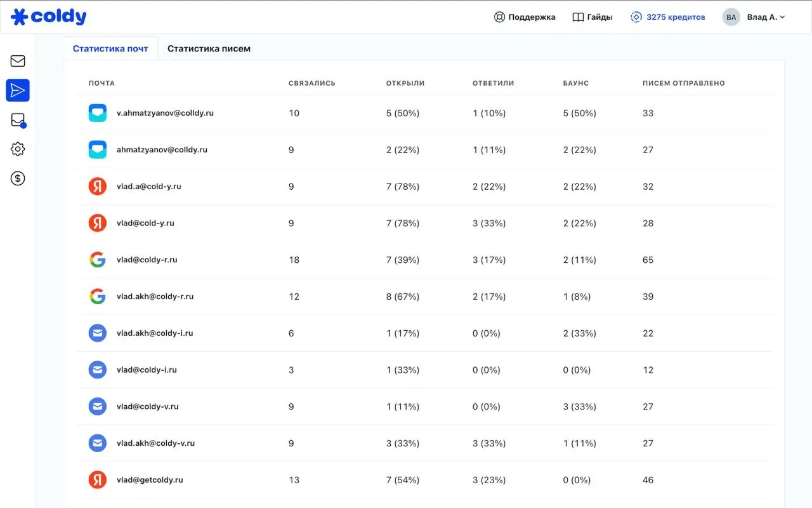Switch to Статистика писем tab
The height and width of the screenshot is (508, 812).
pos(209,49)
